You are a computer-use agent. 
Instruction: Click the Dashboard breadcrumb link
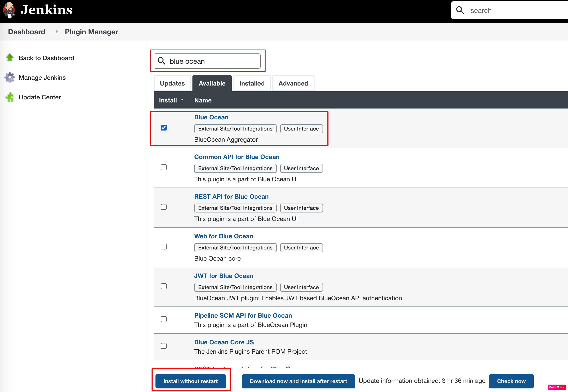(27, 32)
